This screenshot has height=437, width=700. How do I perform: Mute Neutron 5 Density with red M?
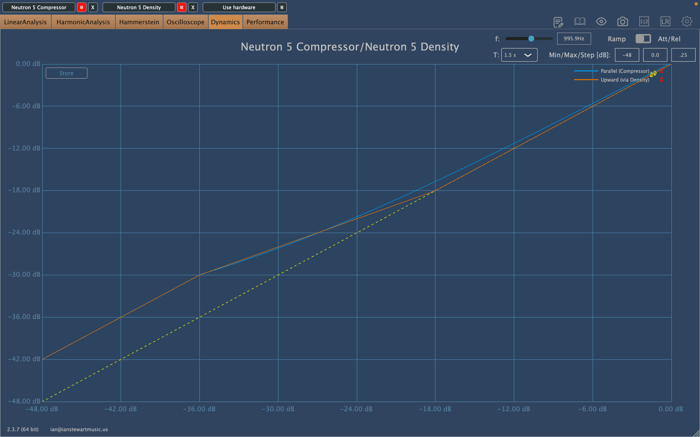tap(182, 7)
